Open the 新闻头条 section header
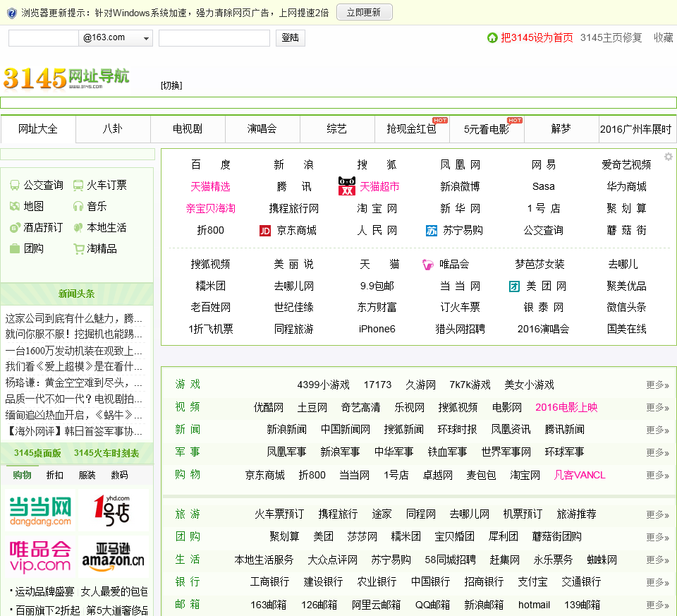The height and width of the screenshot is (616, 677). tap(77, 294)
